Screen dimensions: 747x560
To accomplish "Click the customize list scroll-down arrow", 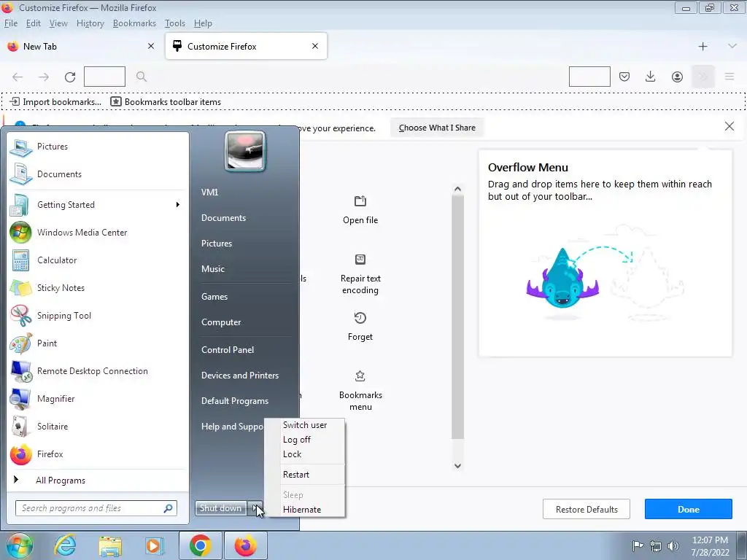I will (x=458, y=466).
